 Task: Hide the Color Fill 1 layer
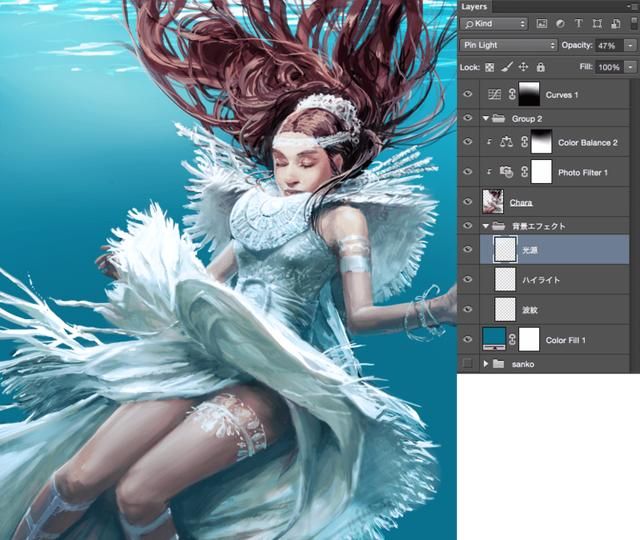(468, 339)
